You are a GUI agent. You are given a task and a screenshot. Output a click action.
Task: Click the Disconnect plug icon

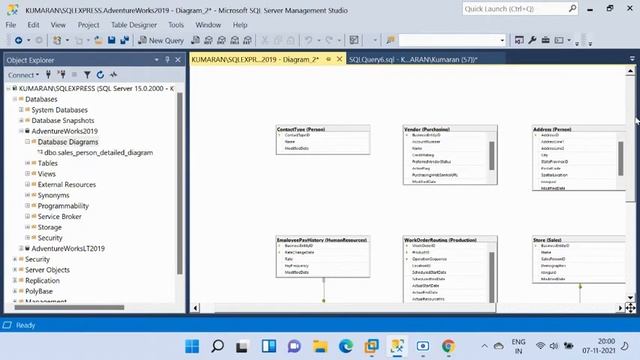[x=62, y=75]
